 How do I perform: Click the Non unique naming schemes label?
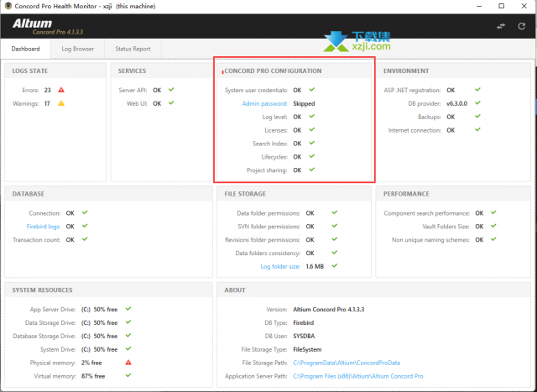point(430,240)
